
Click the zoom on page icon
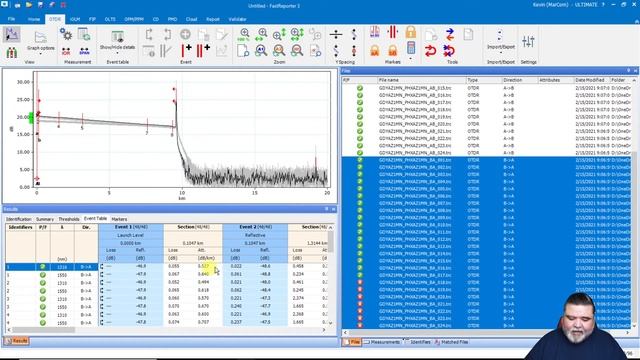point(243,51)
